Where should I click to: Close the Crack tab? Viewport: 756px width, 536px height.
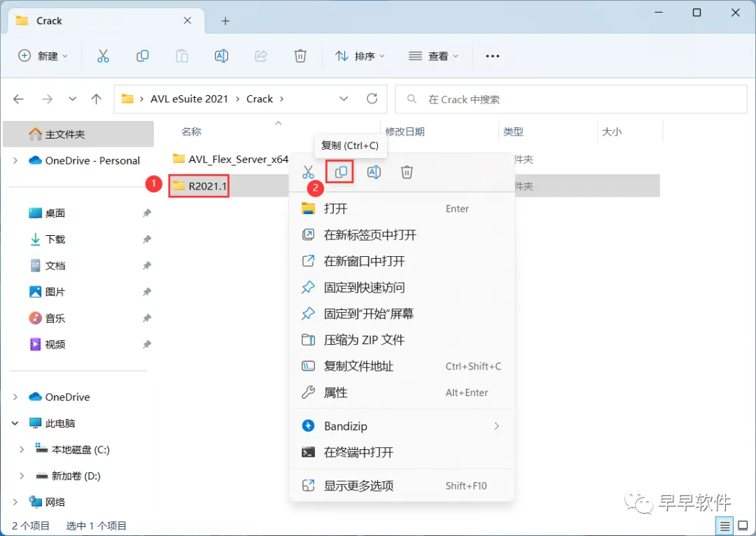point(188,21)
